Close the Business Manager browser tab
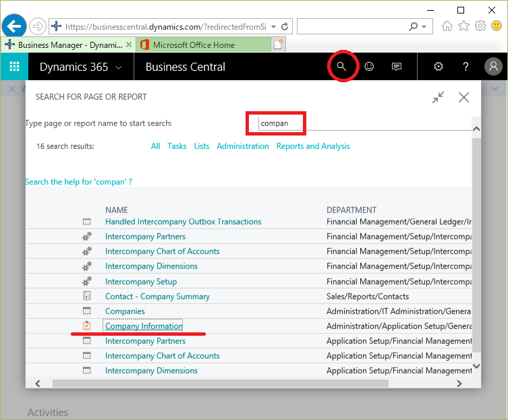Viewport: 508px width, 420px height. pos(129,44)
